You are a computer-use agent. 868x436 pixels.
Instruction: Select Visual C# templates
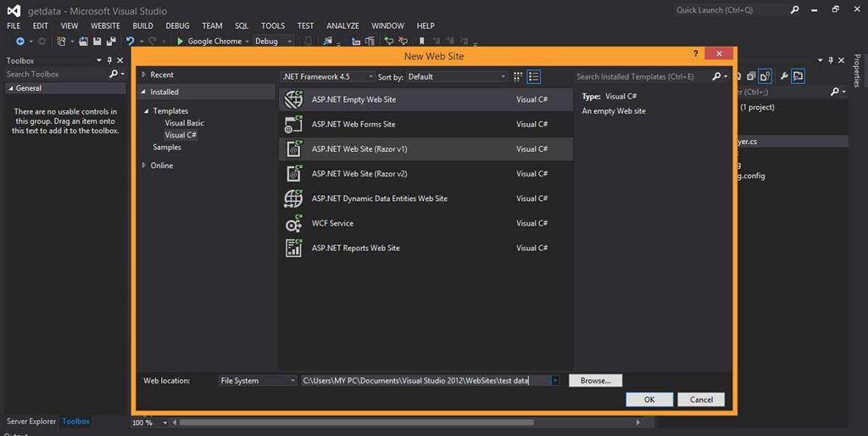click(x=181, y=135)
